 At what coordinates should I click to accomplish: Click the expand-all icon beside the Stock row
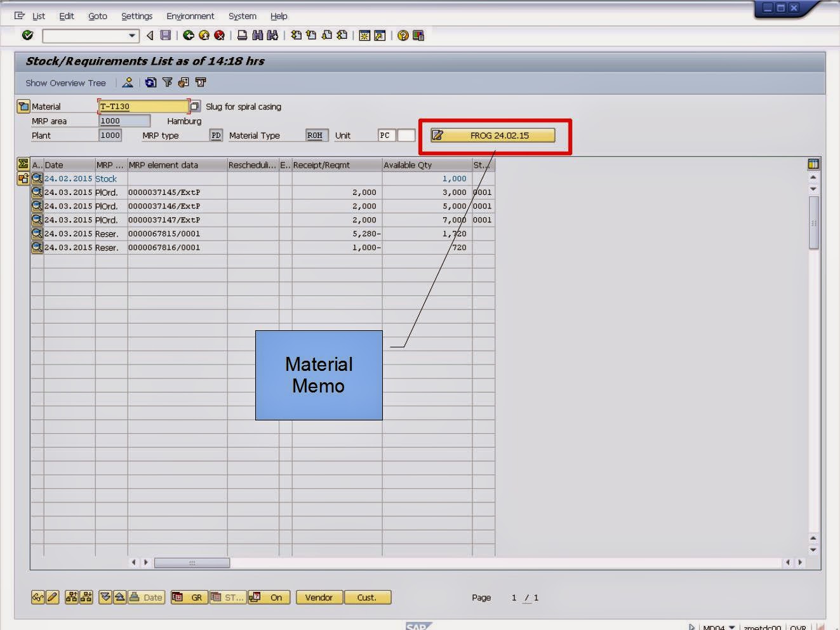(23, 178)
